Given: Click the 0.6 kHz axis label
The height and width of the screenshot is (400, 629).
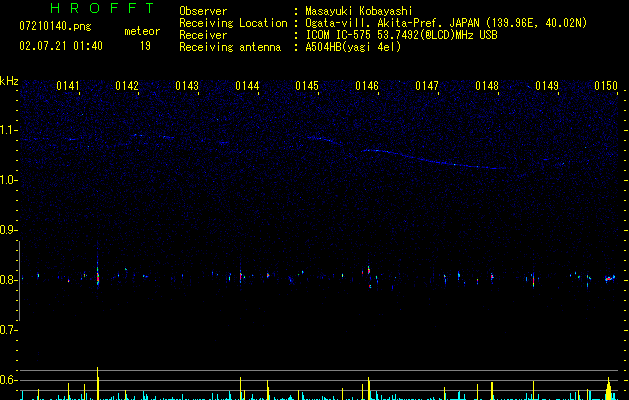Looking at the screenshot, I should tap(8, 380).
